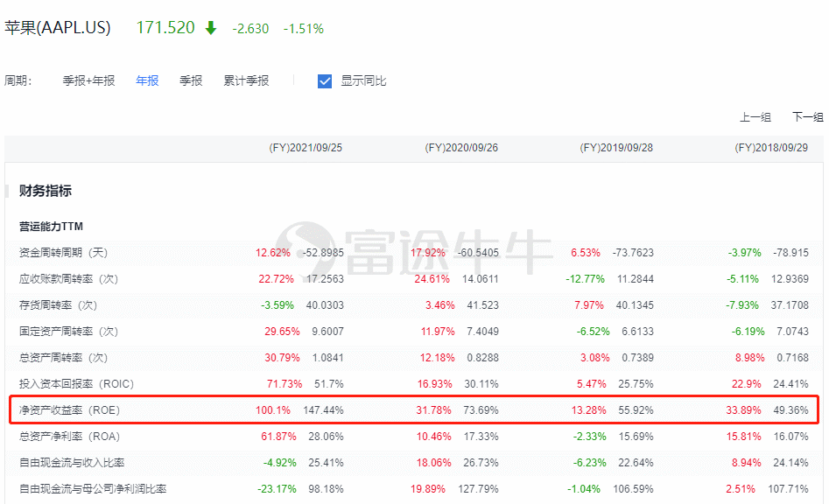The height and width of the screenshot is (504, 829).
Task: Click the 17.2563 receivables turnover value
Action: click(325, 279)
